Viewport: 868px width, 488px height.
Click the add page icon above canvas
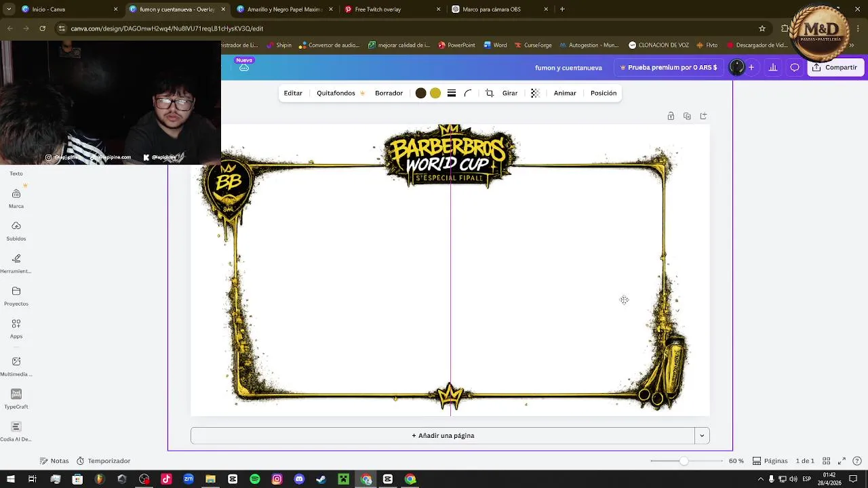pyautogui.click(x=703, y=116)
